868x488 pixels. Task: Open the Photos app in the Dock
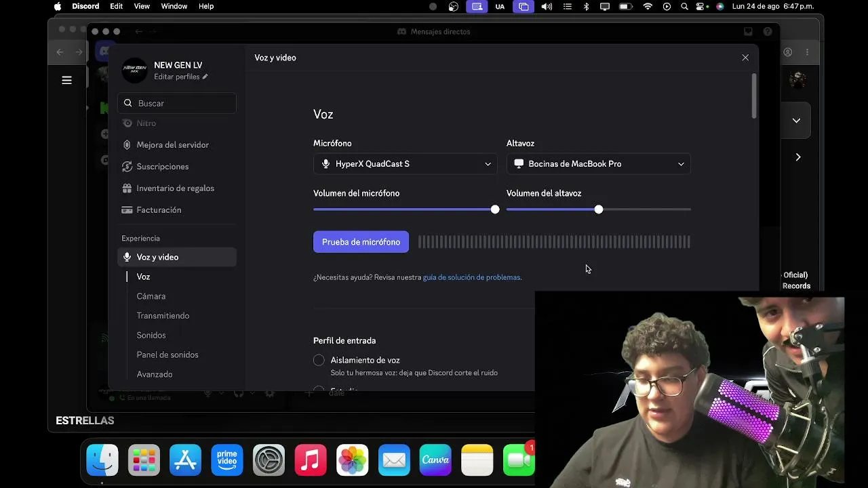353,461
